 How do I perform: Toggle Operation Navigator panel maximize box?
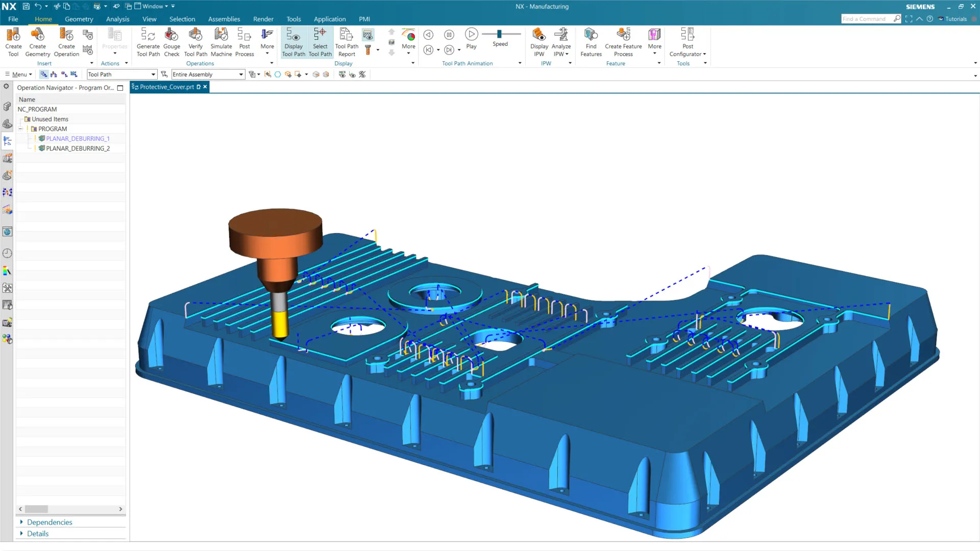120,88
